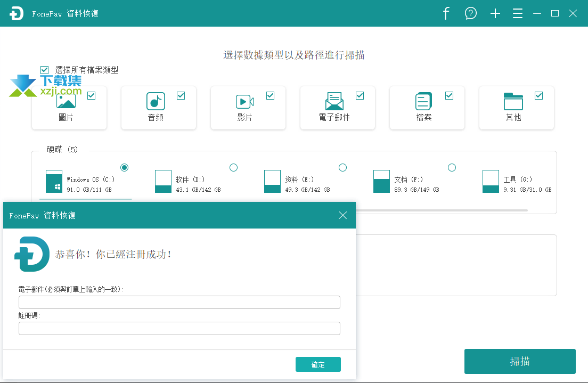588x383 pixels.
Task: Click the plus icon in title bar
Action: point(495,13)
